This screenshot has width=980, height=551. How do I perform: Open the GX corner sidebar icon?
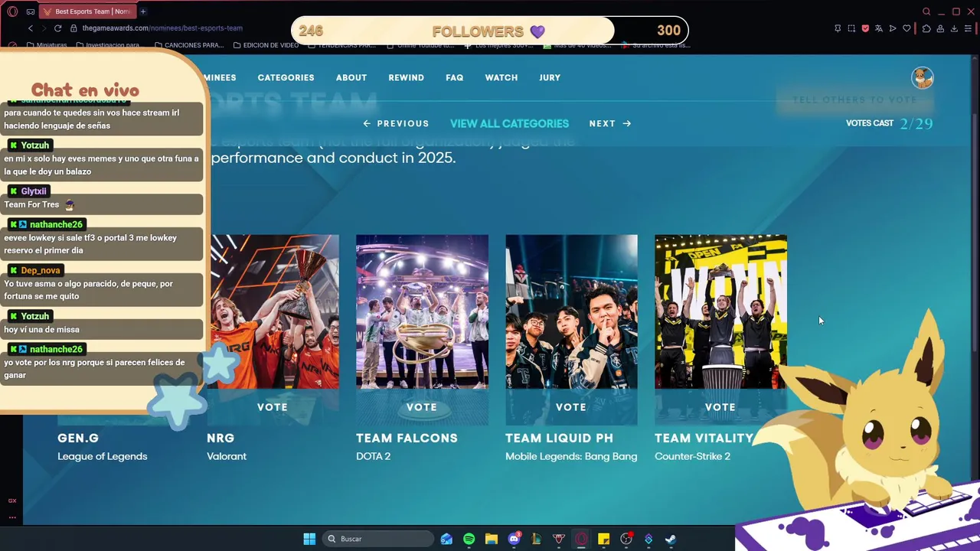[12, 500]
